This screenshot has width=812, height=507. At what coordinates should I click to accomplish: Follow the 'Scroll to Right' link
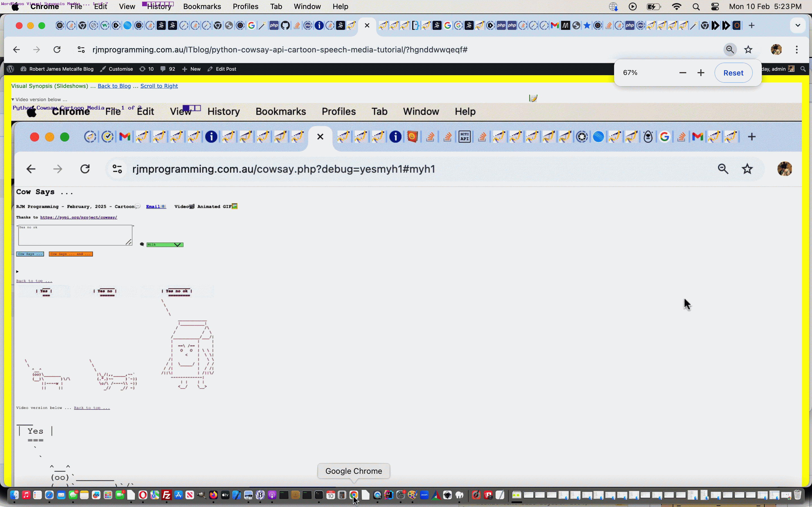click(159, 86)
